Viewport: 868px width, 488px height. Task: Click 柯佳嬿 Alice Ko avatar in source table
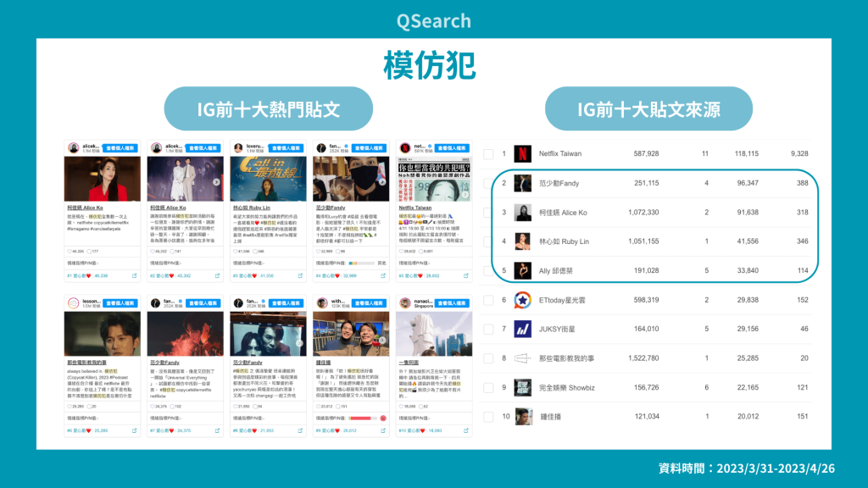pyautogui.click(x=522, y=213)
